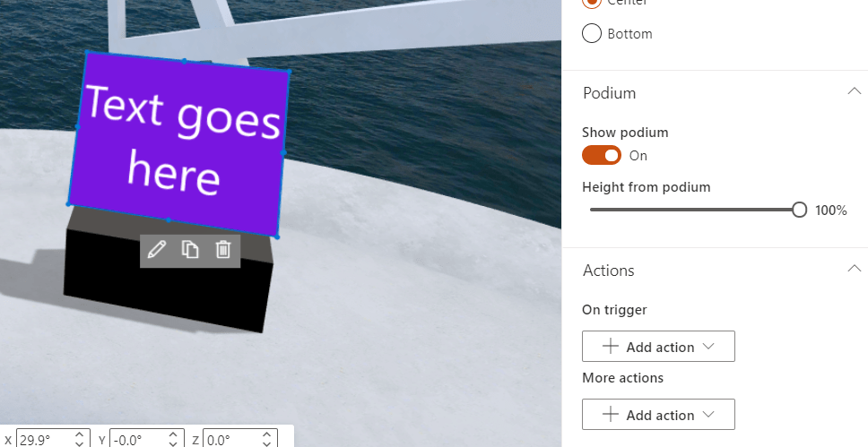The image size is (868, 447).
Task: Click the pencil edit icon
Action: tap(157, 250)
